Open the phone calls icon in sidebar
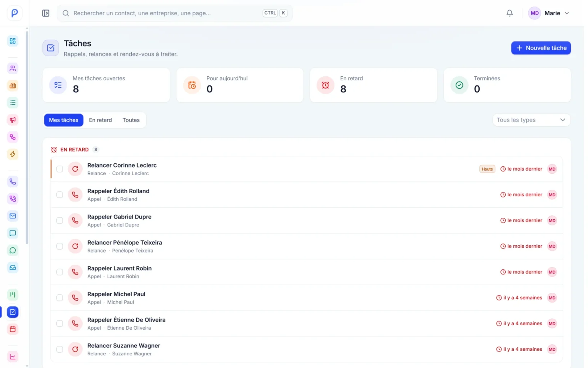This screenshot has height=368, width=588. coord(13,182)
